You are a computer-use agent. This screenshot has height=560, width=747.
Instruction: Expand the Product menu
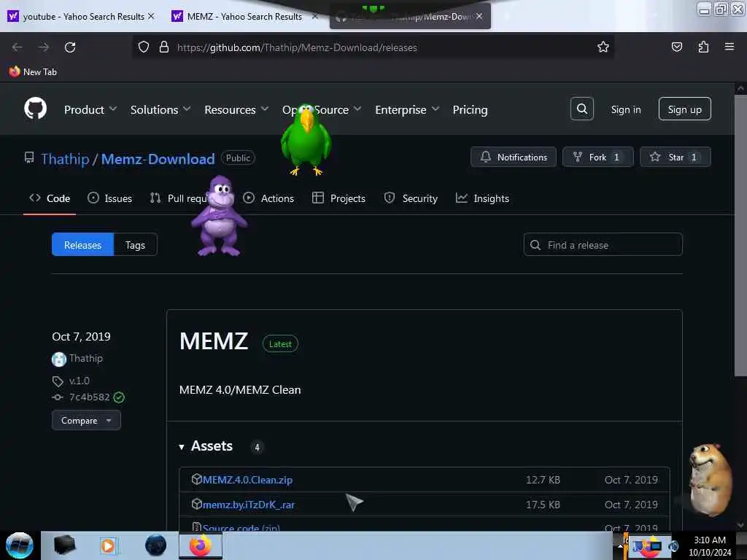tap(90, 109)
